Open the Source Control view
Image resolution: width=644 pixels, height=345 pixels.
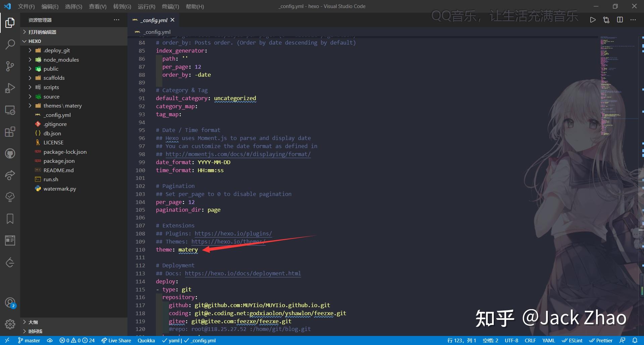(x=10, y=66)
